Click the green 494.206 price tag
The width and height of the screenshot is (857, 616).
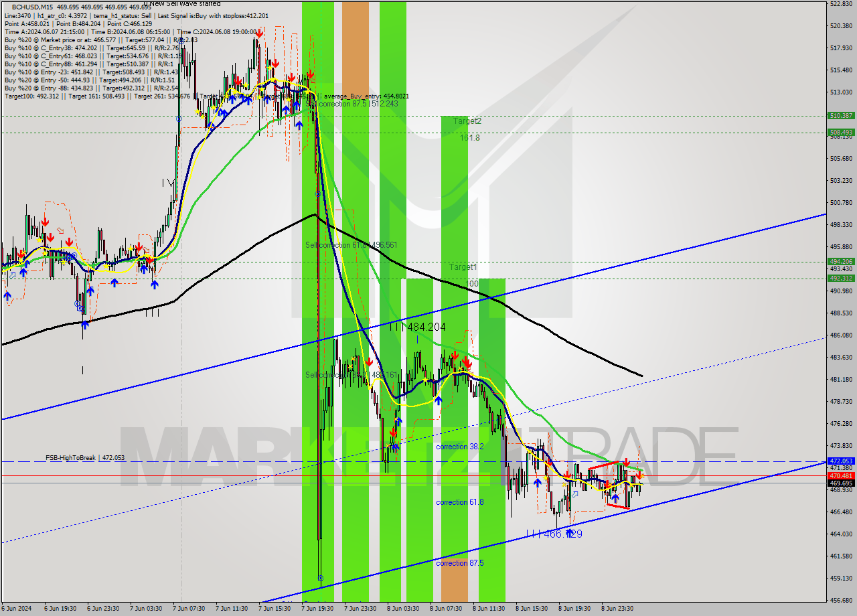841,262
